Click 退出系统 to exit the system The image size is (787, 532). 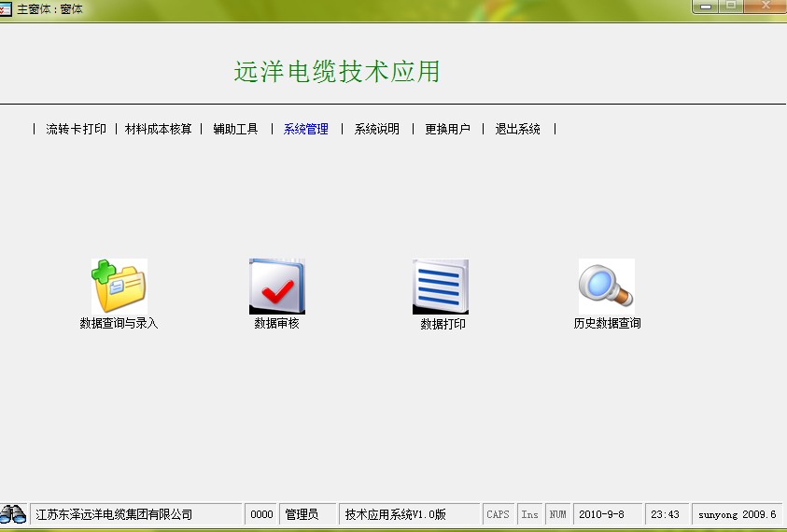pyautogui.click(x=518, y=130)
